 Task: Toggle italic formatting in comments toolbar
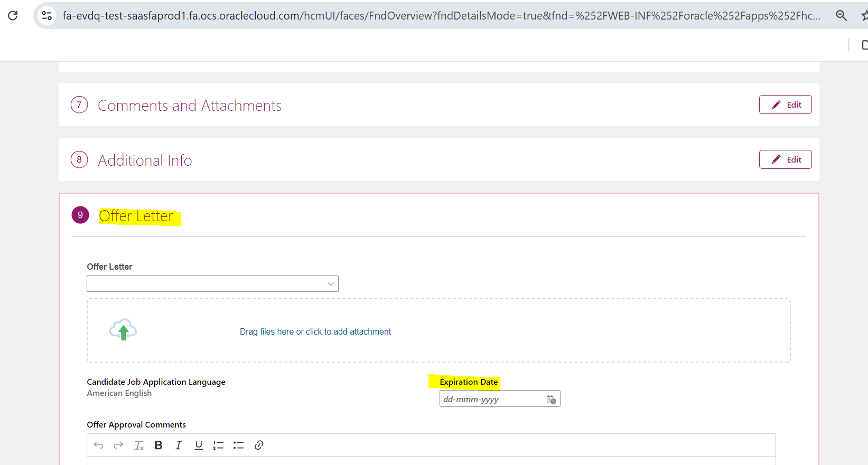click(x=179, y=445)
